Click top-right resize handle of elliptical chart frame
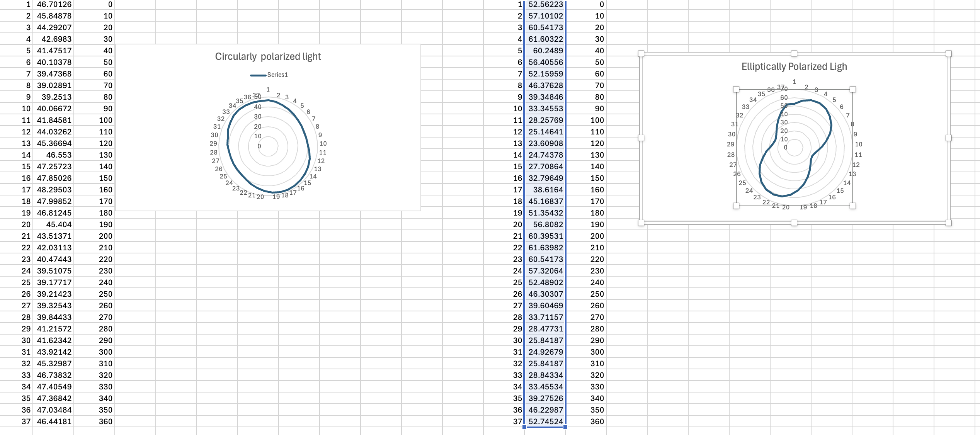 948,54
